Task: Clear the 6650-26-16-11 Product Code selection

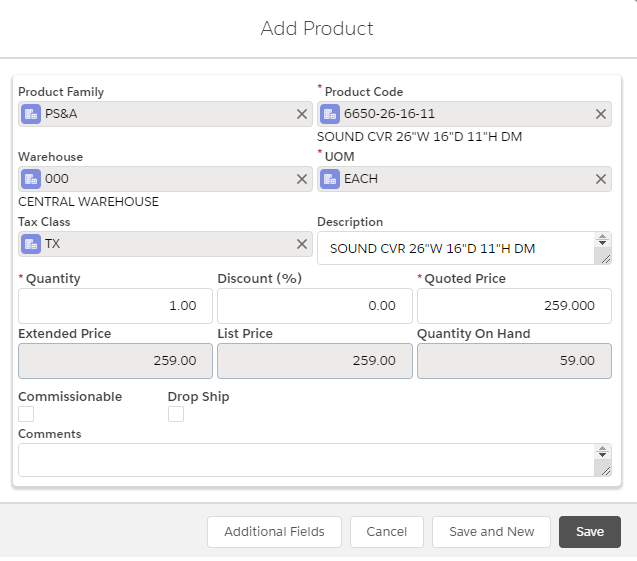Action: (x=600, y=114)
